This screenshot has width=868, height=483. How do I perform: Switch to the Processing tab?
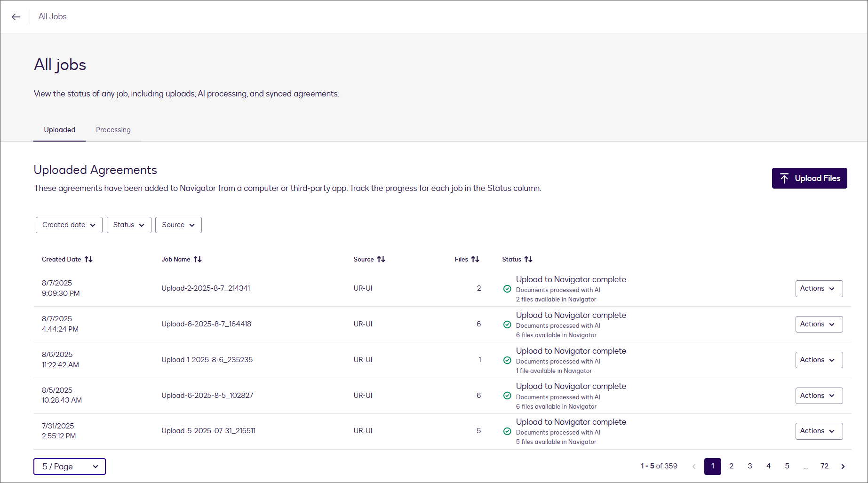(113, 130)
